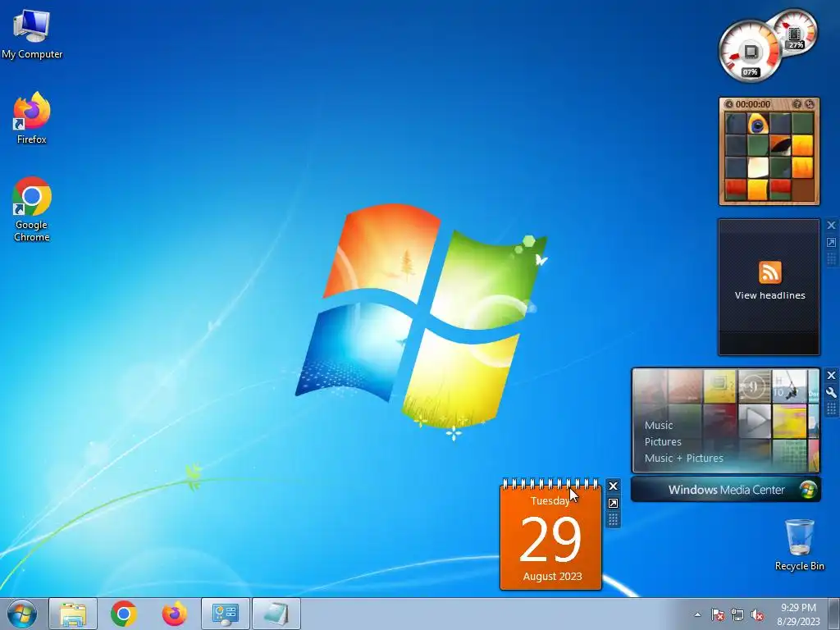Show hidden tray icons arrow
The image size is (840, 630).
(697, 614)
